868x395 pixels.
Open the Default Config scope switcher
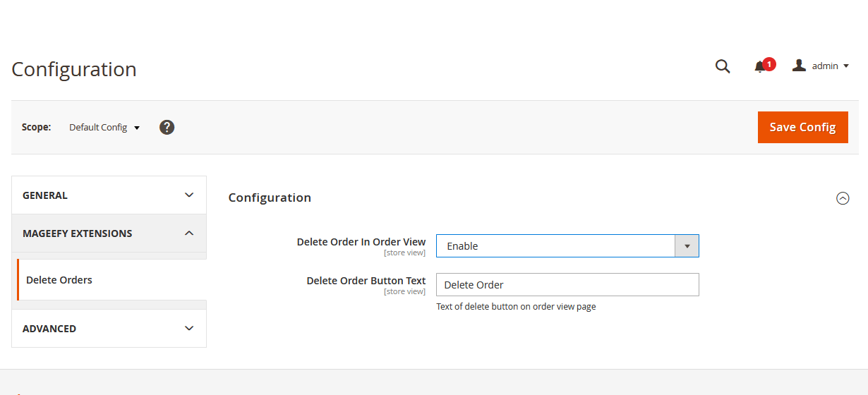[104, 128]
